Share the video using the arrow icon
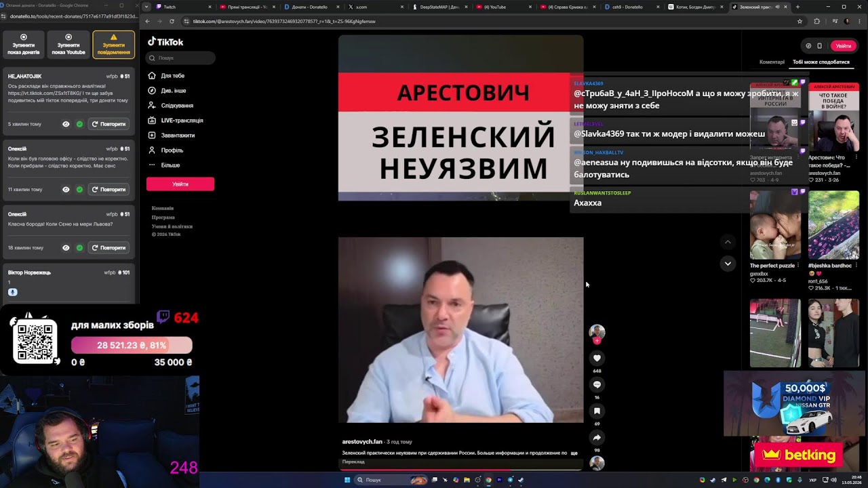This screenshot has height=488, width=868. point(597,437)
